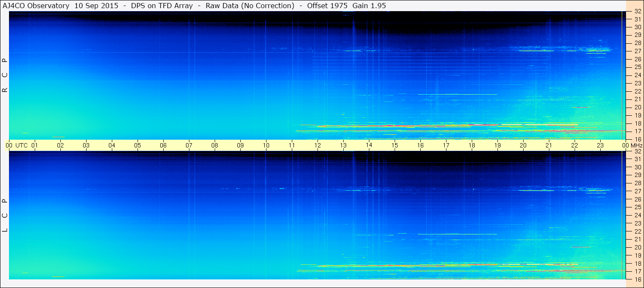Select the 21 hour marker on time axis
Image resolution: width=644 pixels, height=288 pixels.
pos(549,145)
